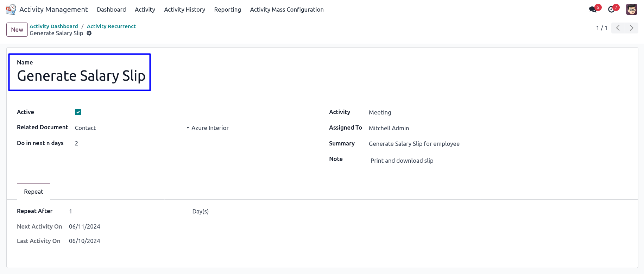Viewport: 644px width, 274px height.
Task: Open the Reporting menu
Action: click(x=227, y=10)
